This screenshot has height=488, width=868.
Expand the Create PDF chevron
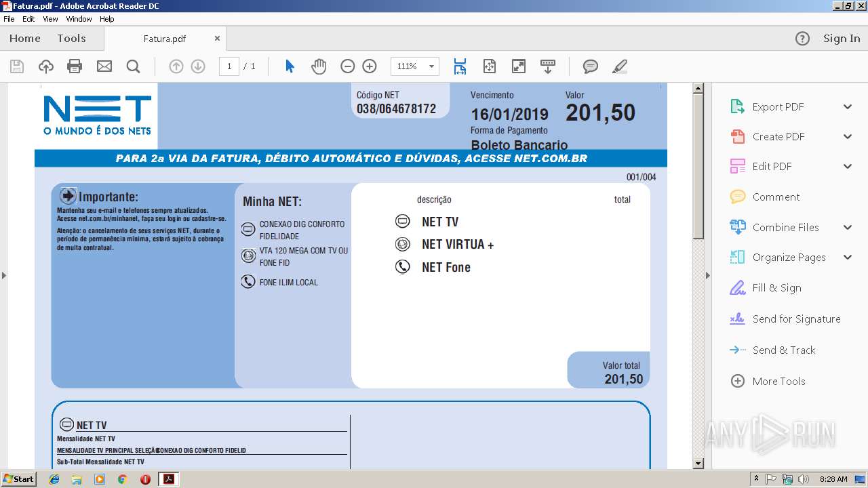[x=848, y=137]
